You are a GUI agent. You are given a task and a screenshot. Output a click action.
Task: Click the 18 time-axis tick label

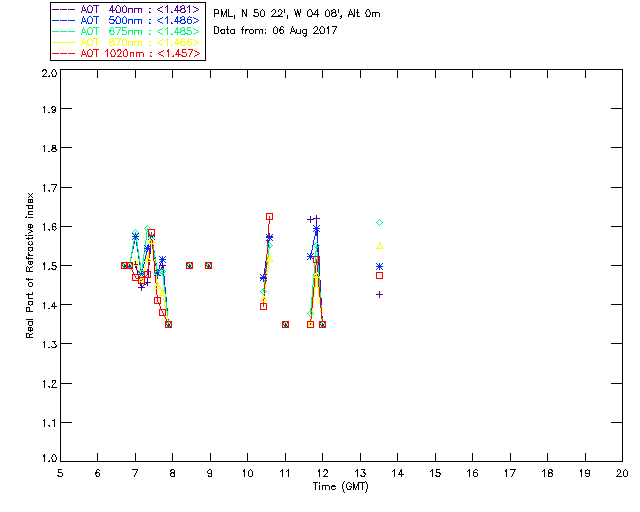tap(547, 473)
